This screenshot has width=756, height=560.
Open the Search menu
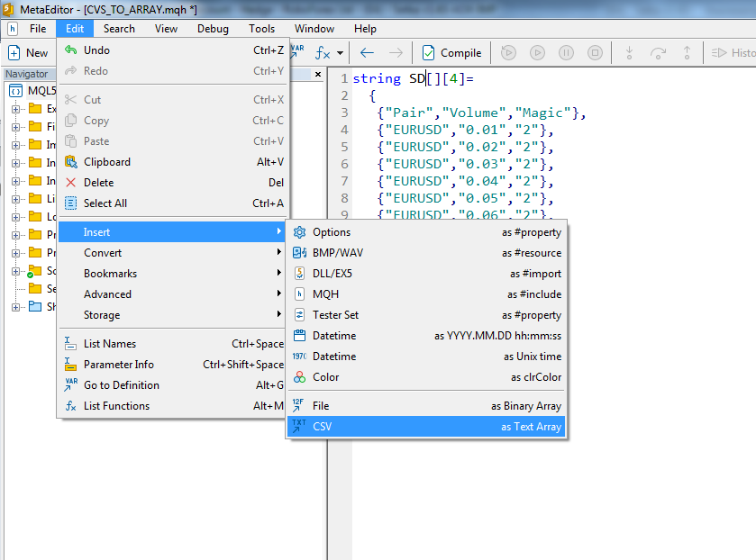[119, 29]
